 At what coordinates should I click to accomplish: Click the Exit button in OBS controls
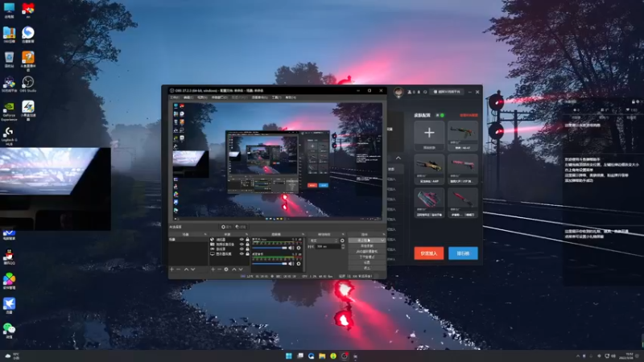(367, 268)
